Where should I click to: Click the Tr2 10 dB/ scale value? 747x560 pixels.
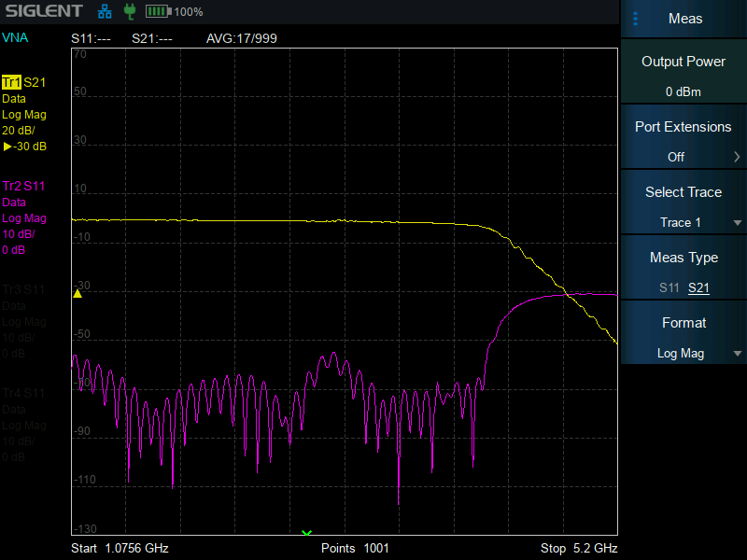click(19, 234)
